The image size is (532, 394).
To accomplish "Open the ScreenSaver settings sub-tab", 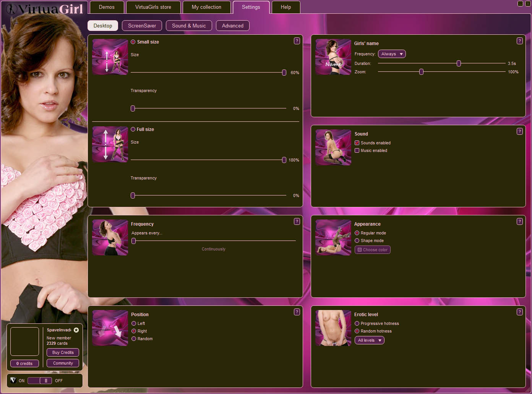I will tap(142, 26).
